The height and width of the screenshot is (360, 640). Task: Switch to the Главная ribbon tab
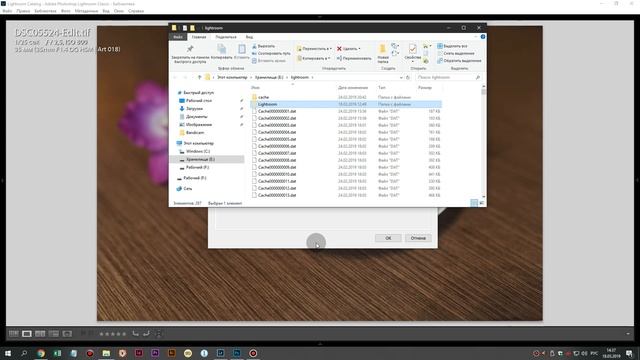click(199, 37)
